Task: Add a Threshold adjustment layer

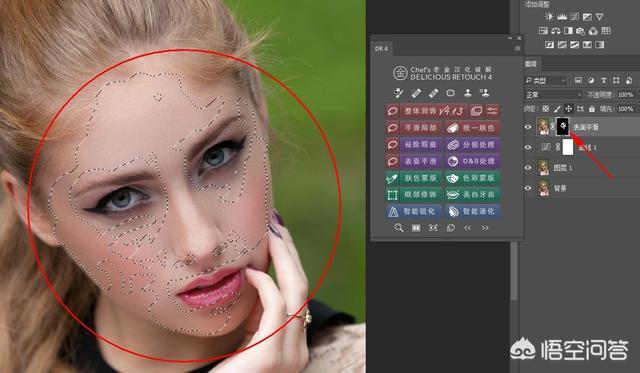Action: click(x=575, y=44)
